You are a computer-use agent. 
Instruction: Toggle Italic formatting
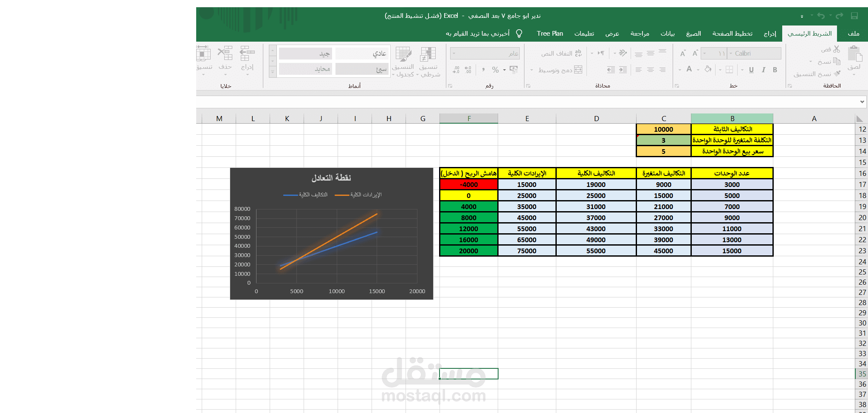[x=763, y=70]
